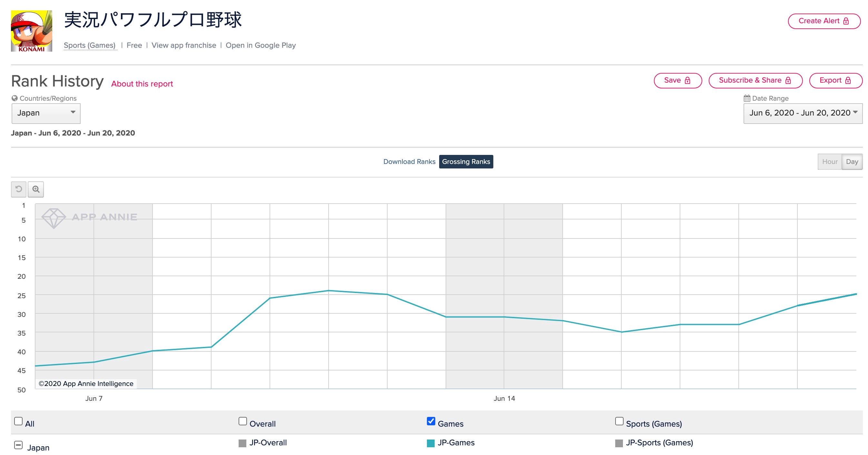
Task: Uncheck the Games checkbox
Action: point(431,421)
